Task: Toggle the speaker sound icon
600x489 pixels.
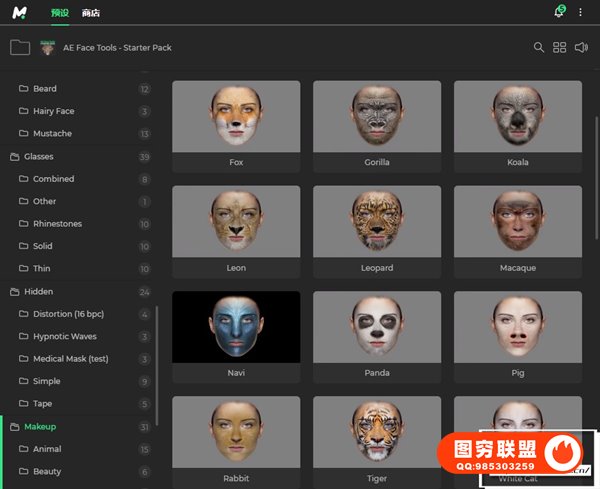Action: click(581, 47)
